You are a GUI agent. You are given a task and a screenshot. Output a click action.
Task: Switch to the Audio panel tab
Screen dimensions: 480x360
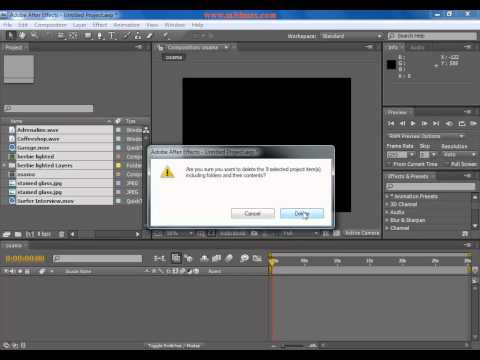[417, 47]
